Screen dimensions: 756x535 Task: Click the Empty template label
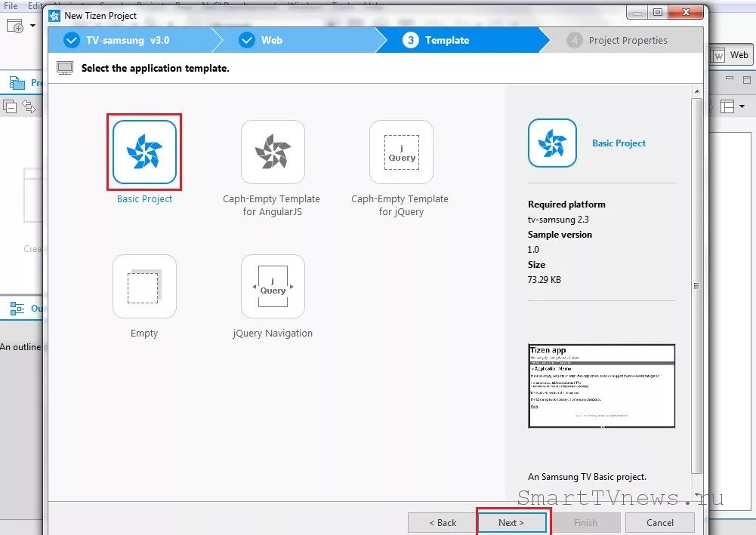[x=144, y=334]
